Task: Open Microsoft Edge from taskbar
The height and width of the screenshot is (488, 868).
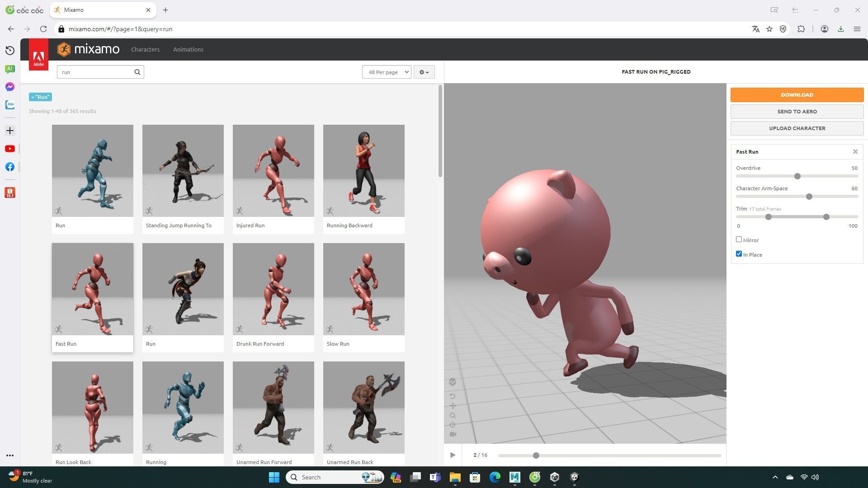Action: 495,477
